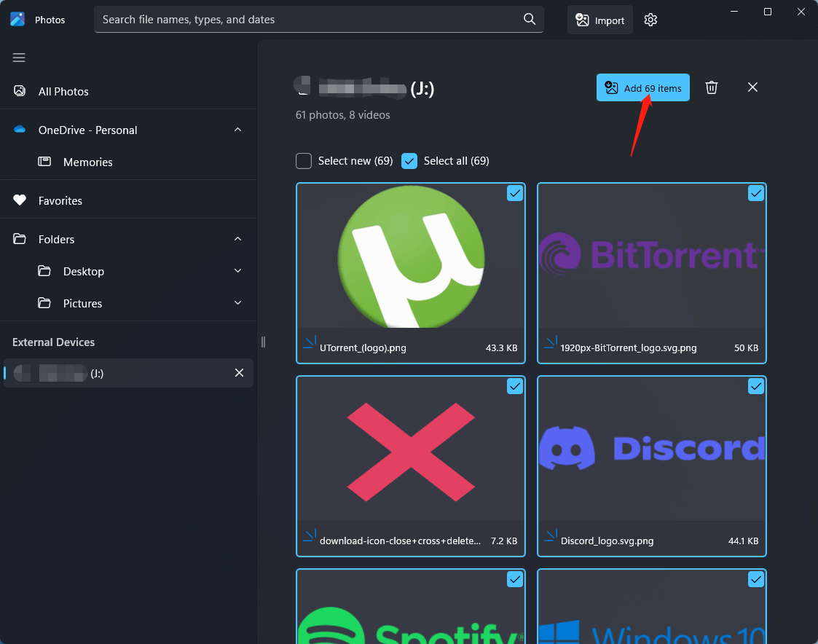Select the J: external device entry
The height and width of the screenshot is (644, 818).
pyautogui.click(x=128, y=373)
